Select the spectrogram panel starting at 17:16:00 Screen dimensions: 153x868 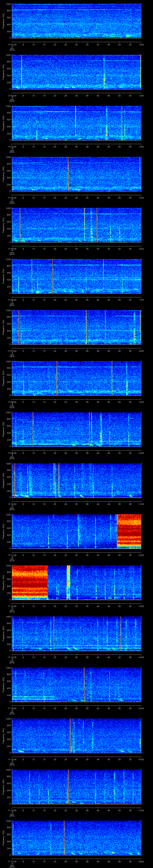click(x=77, y=787)
